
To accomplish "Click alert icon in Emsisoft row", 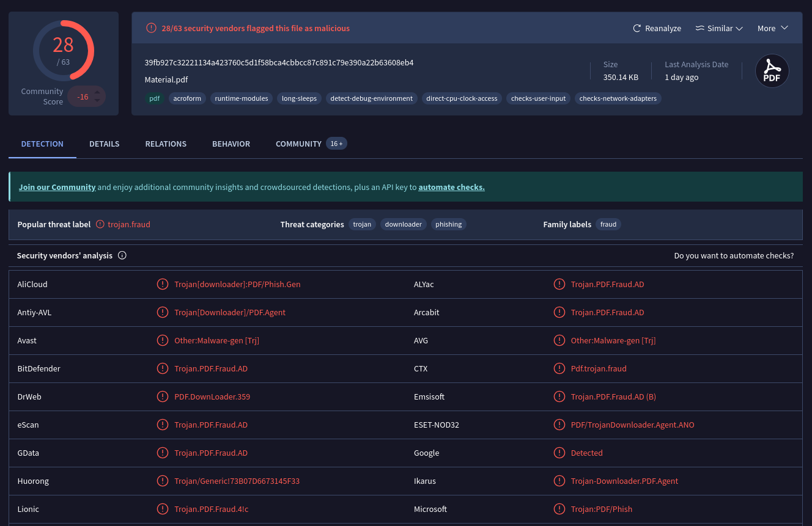I will [559, 396].
